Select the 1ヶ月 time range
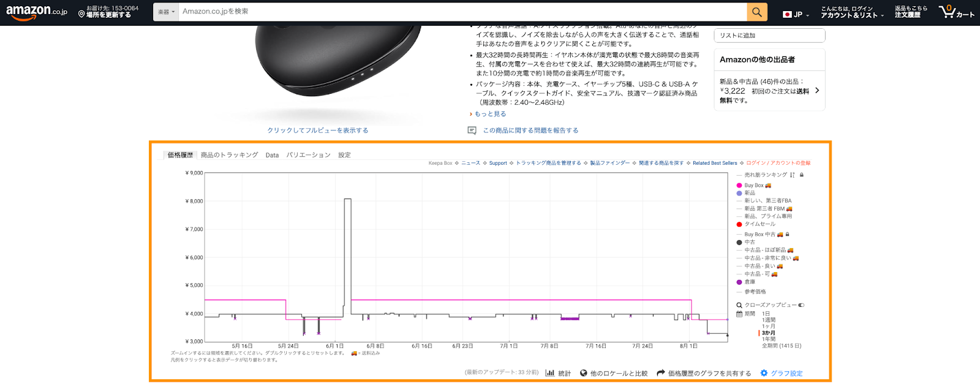 click(769, 327)
